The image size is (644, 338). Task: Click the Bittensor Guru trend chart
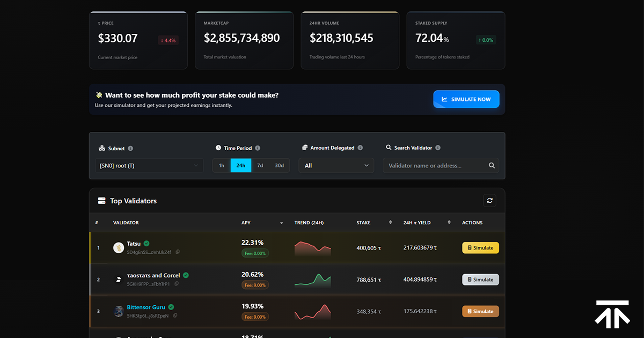(x=312, y=311)
